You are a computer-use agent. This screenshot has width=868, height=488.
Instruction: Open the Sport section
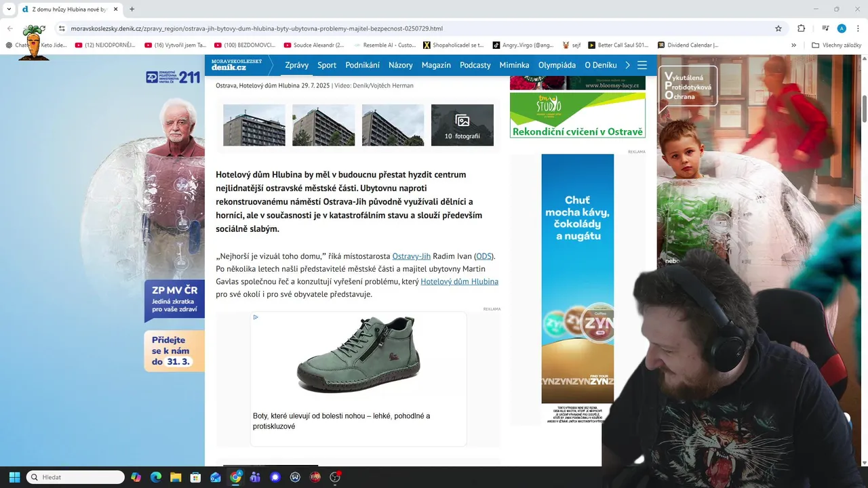(x=327, y=65)
